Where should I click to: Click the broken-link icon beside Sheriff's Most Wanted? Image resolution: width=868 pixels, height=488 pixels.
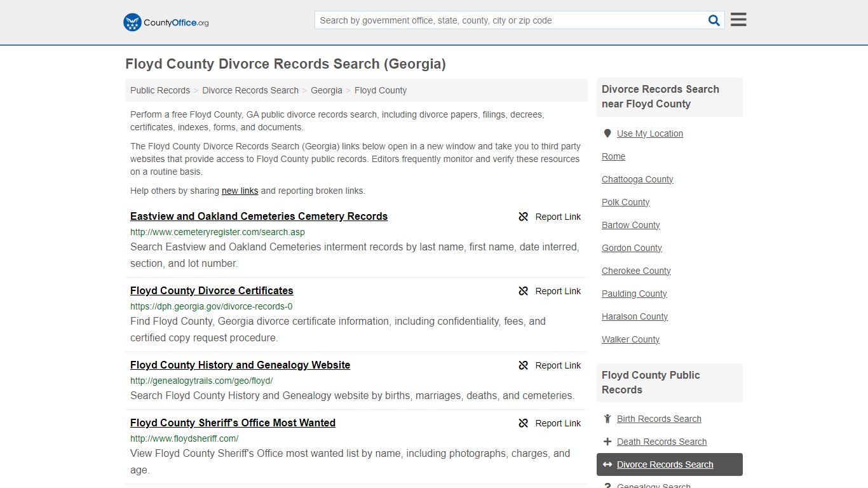pos(524,423)
